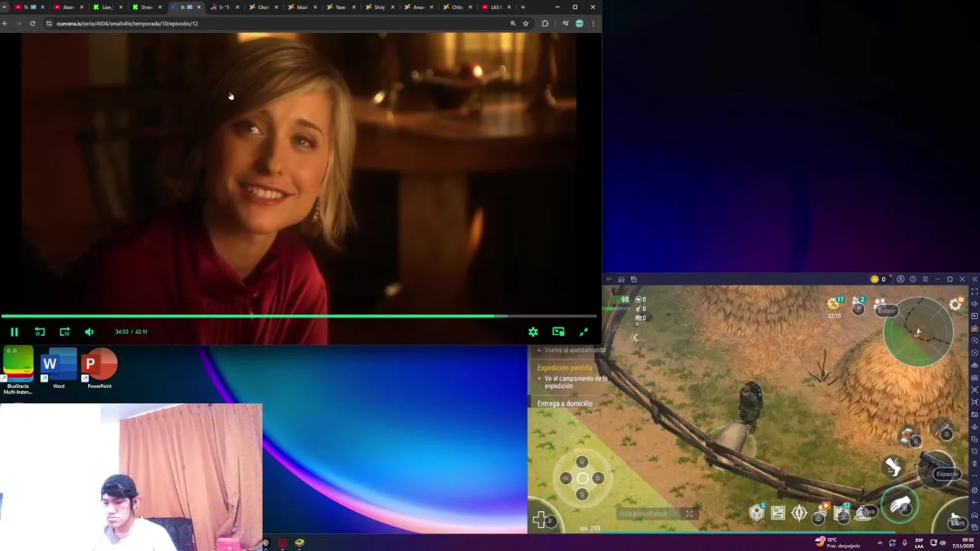
Task: Reload the cuevana page
Action: tap(32, 24)
